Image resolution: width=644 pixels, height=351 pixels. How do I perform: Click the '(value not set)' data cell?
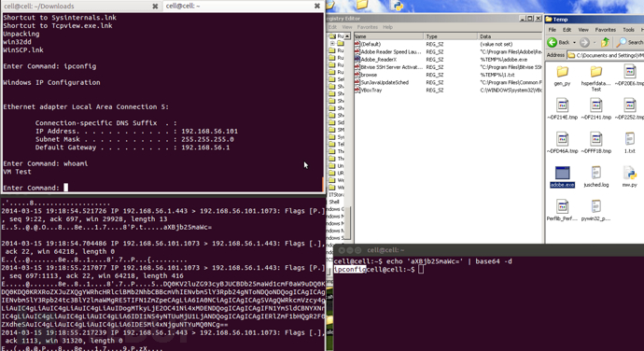497,44
